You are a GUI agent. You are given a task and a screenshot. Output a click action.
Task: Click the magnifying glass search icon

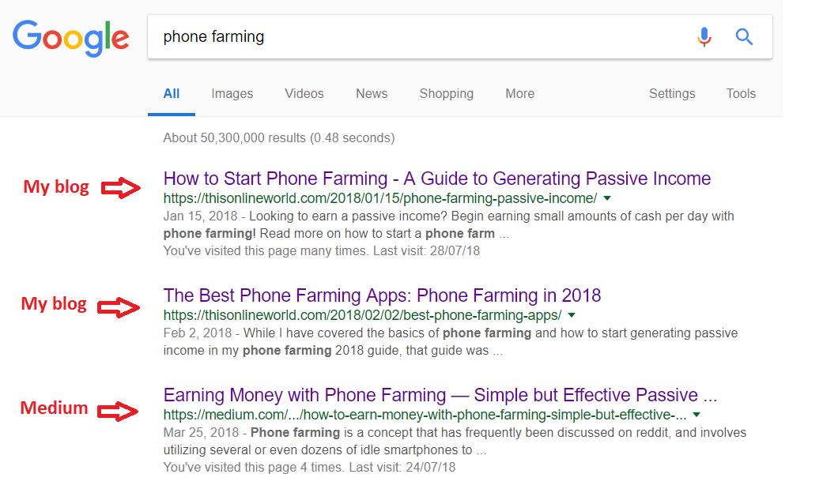(x=744, y=36)
